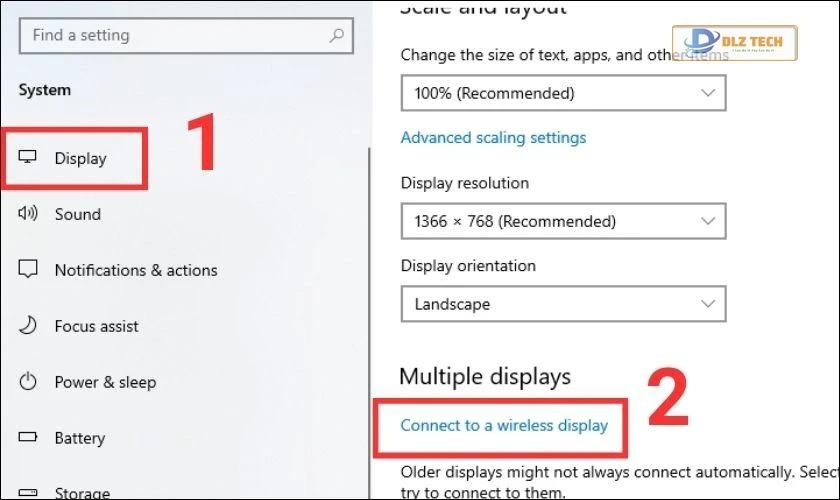Click the magnifier icon in search box
Image resolution: width=840 pixels, height=500 pixels.
[x=336, y=36]
